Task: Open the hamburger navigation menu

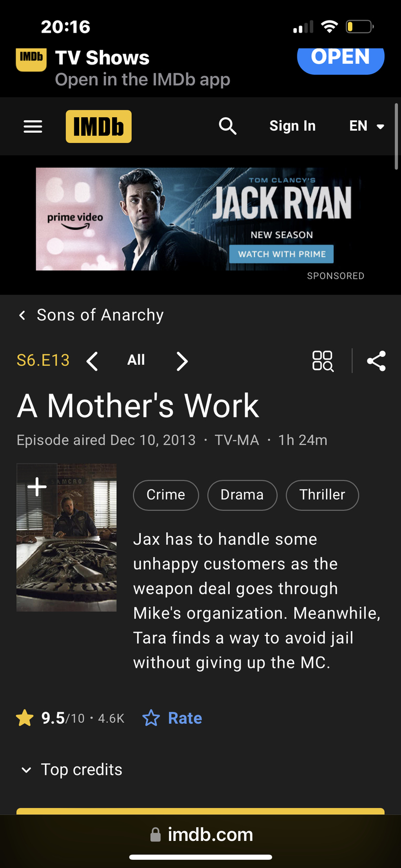Action: click(x=33, y=126)
